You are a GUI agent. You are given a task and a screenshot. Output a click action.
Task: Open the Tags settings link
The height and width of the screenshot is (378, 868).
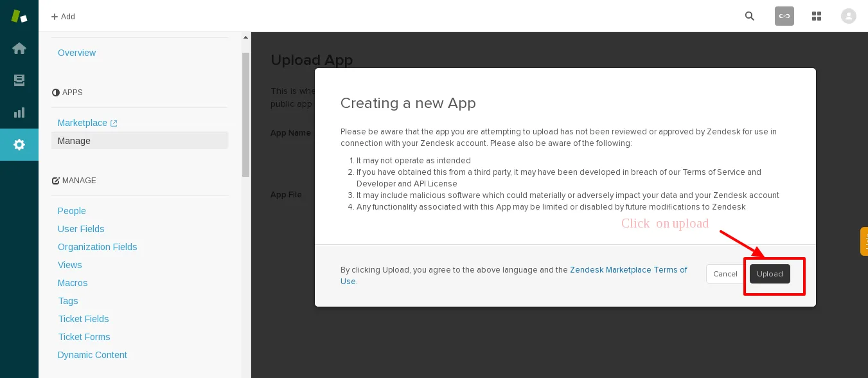click(68, 301)
